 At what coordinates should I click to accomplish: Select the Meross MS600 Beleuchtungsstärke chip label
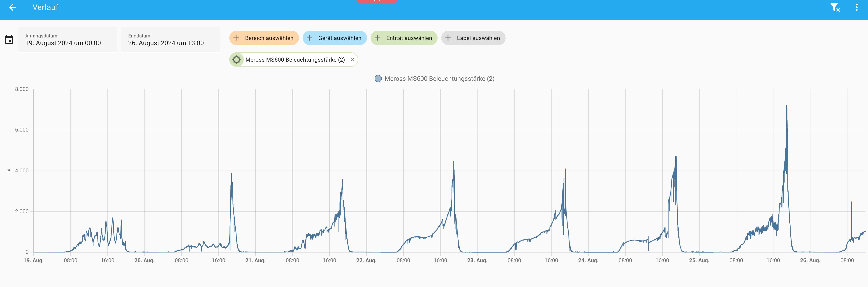coord(295,60)
